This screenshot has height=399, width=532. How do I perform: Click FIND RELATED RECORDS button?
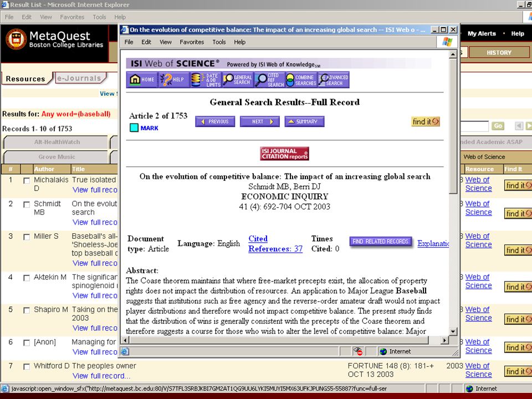click(x=380, y=242)
